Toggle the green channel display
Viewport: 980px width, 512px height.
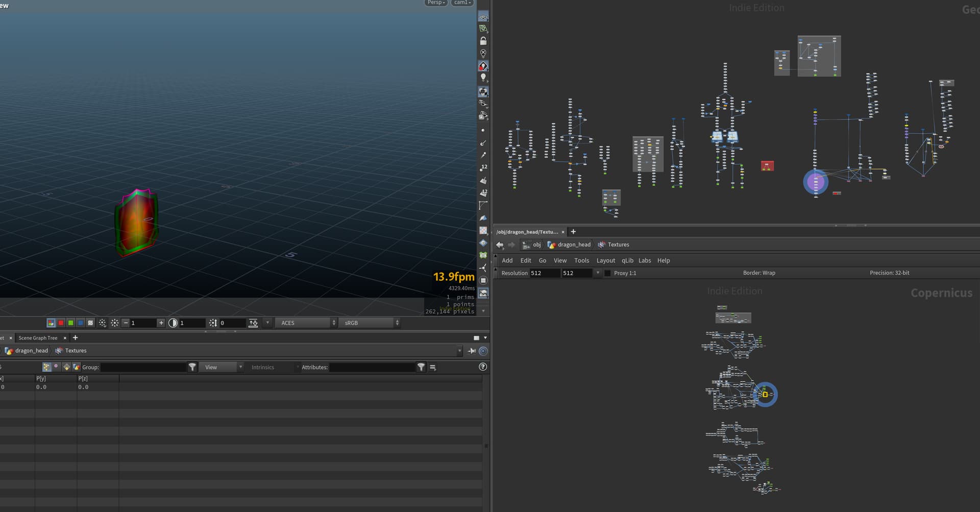coord(71,323)
